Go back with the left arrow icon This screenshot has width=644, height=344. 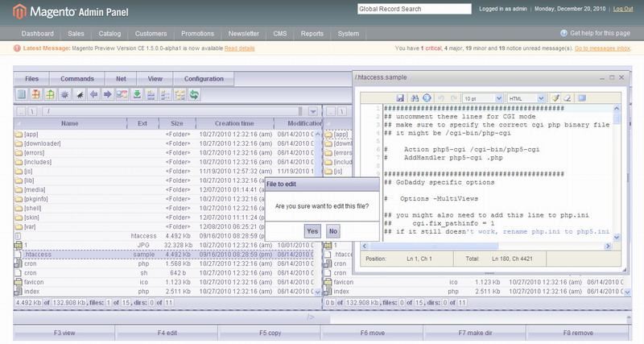pos(93,94)
